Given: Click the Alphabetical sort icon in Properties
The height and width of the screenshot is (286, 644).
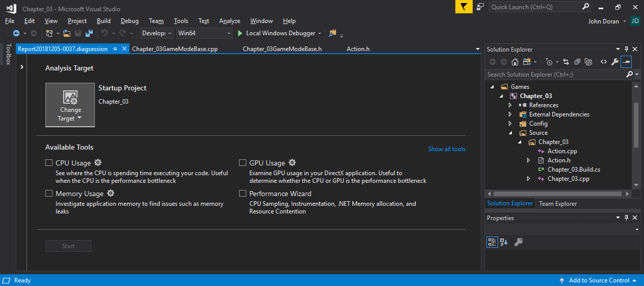Looking at the screenshot, I should [504, 242].
